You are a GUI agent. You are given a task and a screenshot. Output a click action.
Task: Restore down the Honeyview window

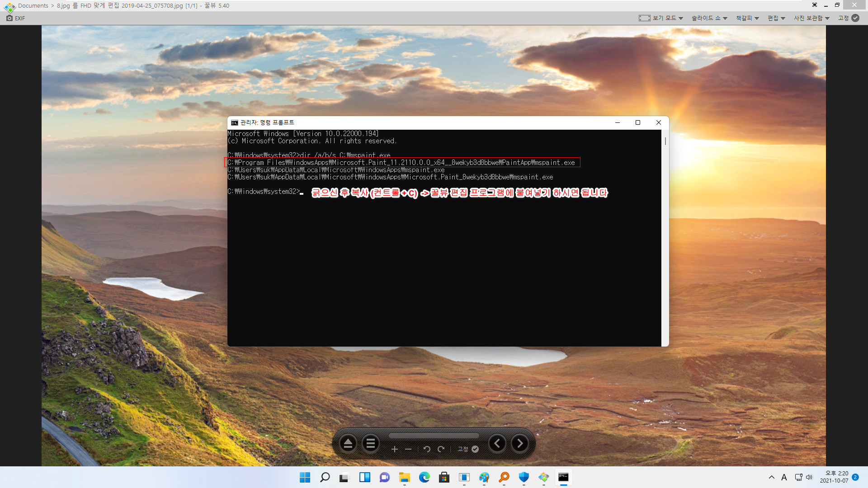tap(837, 5)
